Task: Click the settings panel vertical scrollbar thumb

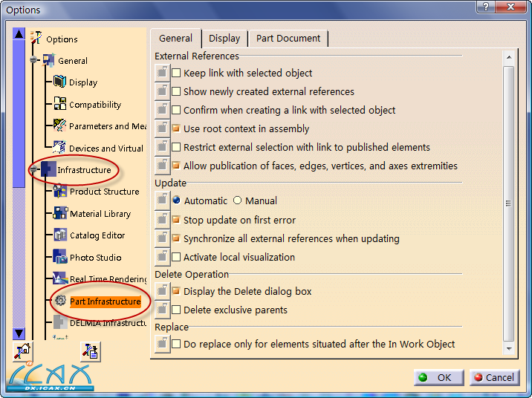Action: [508, 203]
